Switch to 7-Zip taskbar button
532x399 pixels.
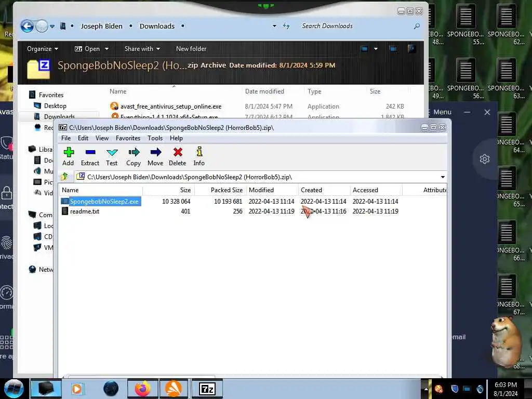coord(207,389)
